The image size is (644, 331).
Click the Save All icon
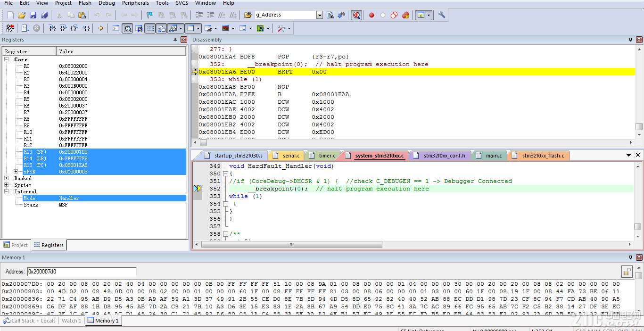pos(44,15)
